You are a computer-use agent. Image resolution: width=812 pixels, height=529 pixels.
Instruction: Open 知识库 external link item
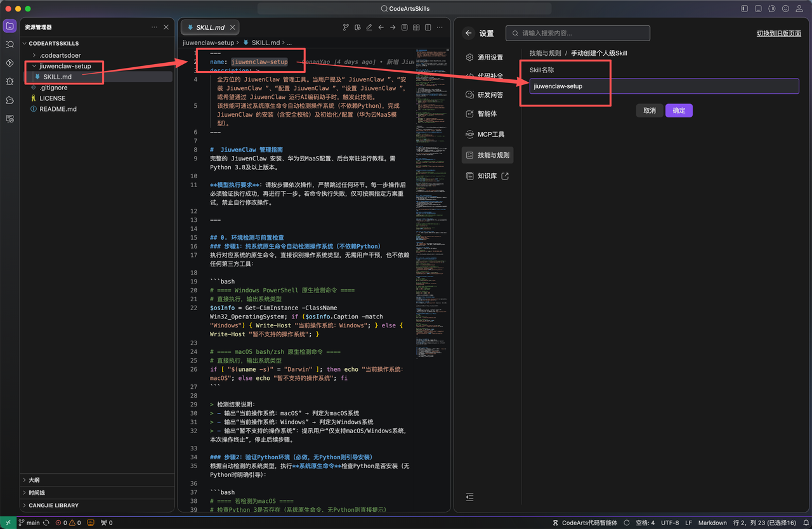point(487,176)
